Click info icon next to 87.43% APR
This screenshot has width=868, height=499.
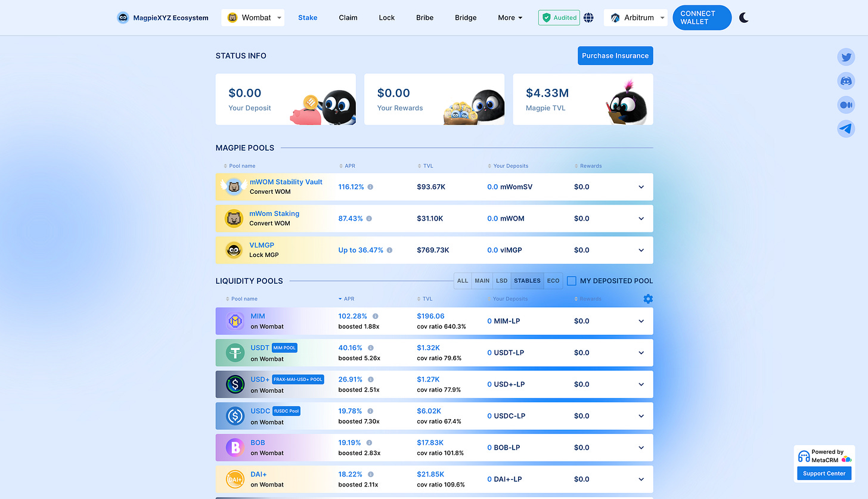click(x=369, y=219)
